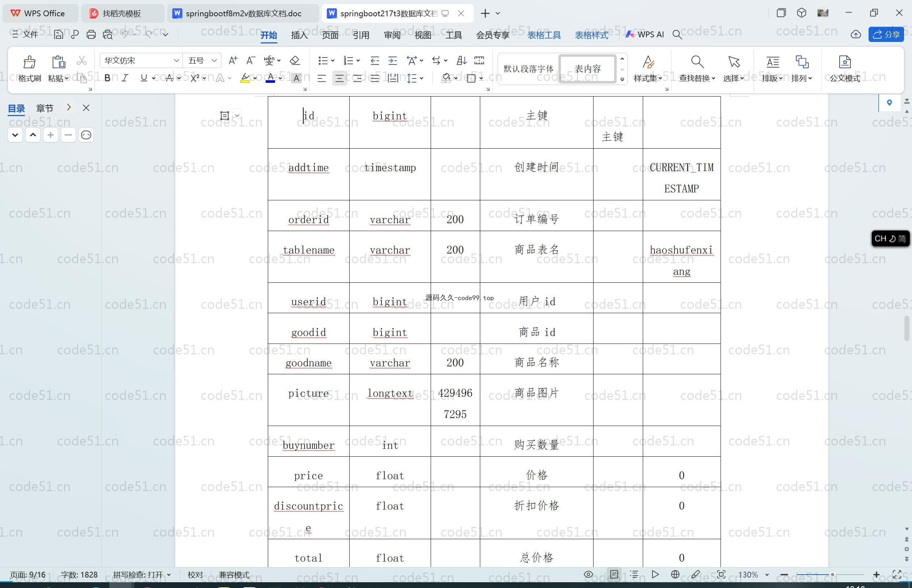Expand the numbered list dropdown arrow
The image size is (912, 588).
tap(358, 61)
